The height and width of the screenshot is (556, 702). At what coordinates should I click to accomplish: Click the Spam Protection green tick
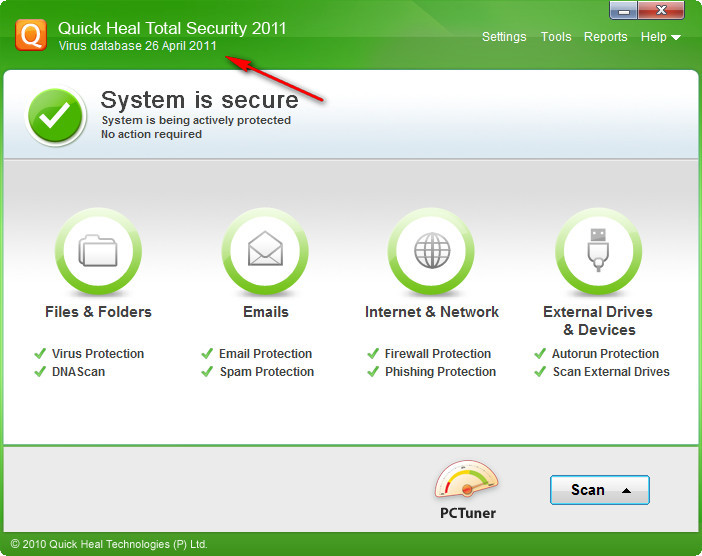pyautogui.click(x=207, y=372)
